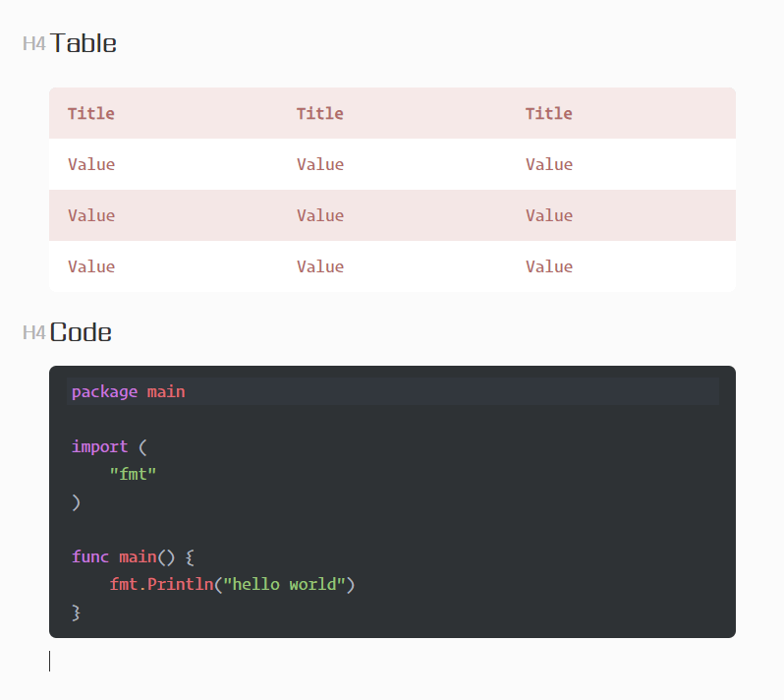Viewport: 784px width, 700px height.
Task: Click the middle Value cell in second row
Action: pos(392,215)
